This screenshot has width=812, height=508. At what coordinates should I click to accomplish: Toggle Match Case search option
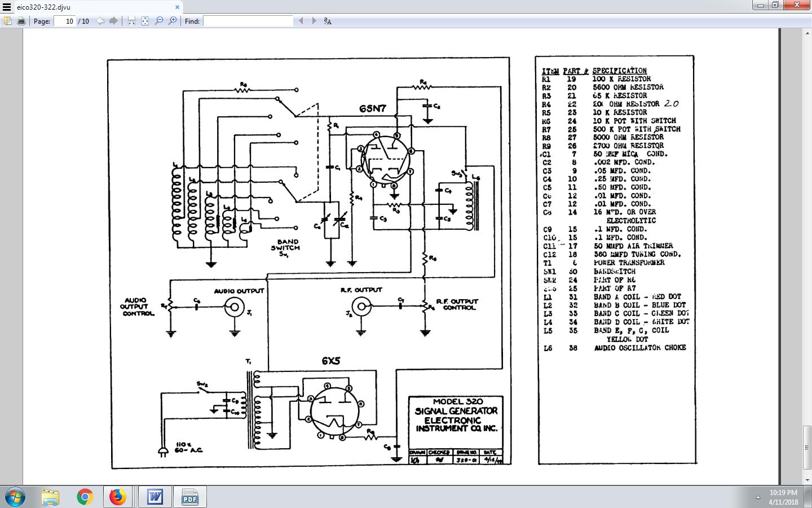click(328, 21)
